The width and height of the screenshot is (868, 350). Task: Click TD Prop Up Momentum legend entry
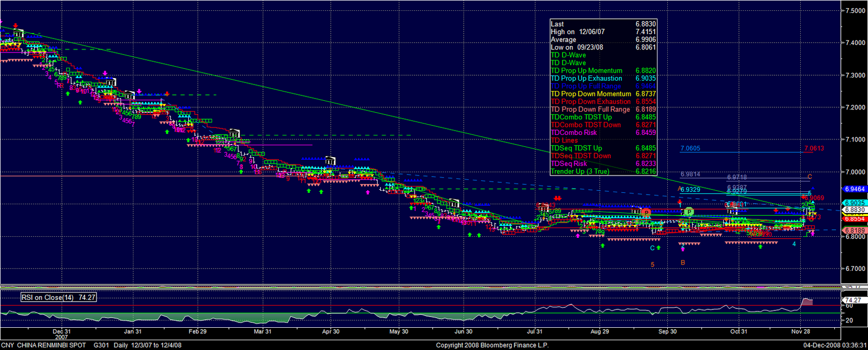coord(603,70)
